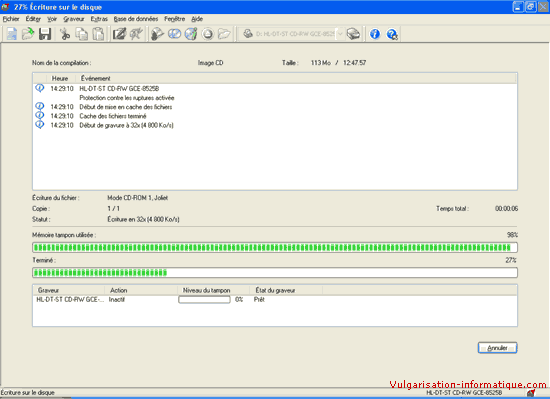
Task: Open the Fenêtre menu
Action: coord(174,19)
